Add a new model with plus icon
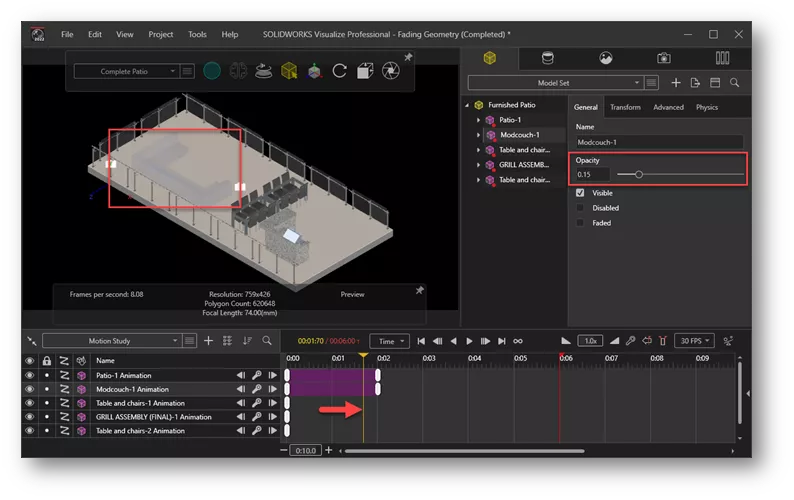 point(676,83)
